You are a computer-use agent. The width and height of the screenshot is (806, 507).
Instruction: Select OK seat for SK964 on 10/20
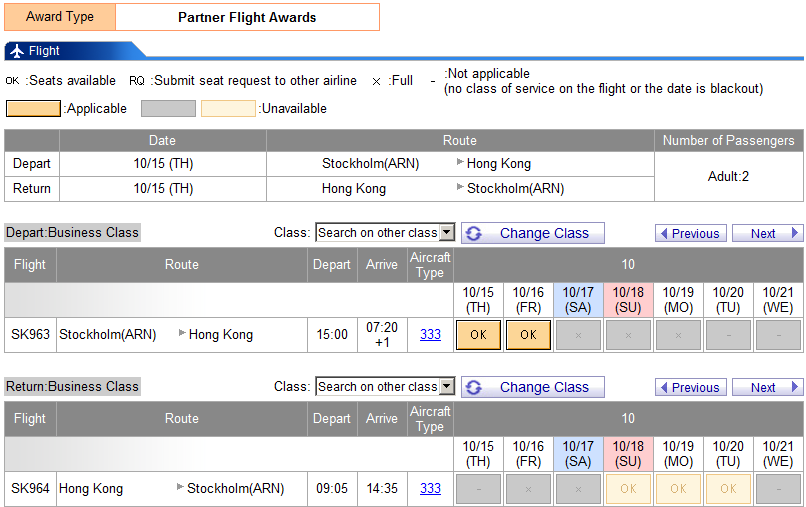point(728,489)
